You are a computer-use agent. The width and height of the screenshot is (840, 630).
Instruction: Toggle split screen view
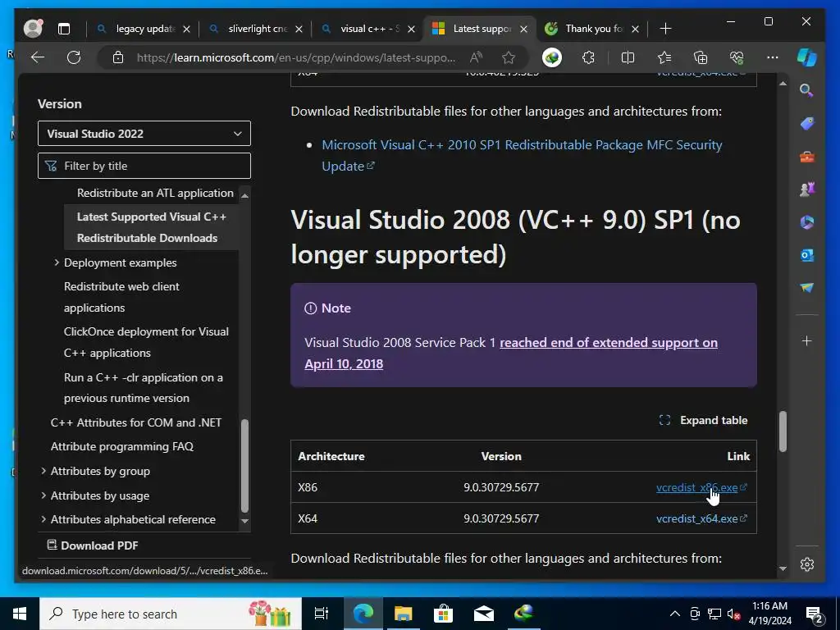[628, 57]
